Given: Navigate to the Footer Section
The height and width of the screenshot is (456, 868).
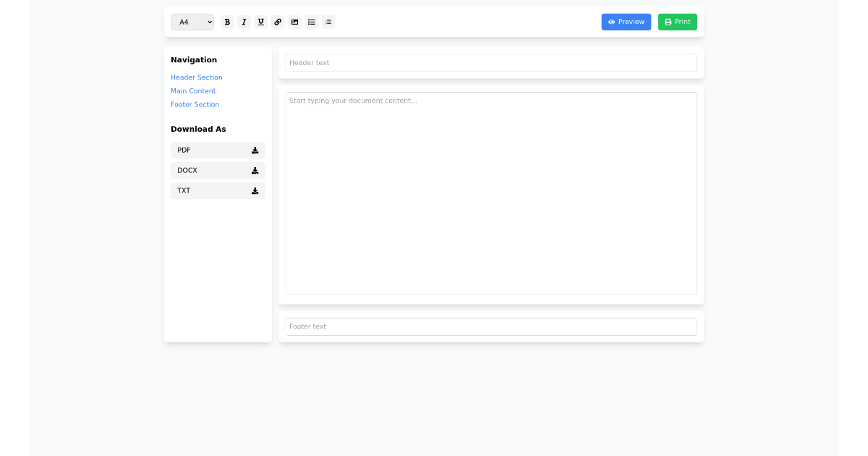Looking at the screenshot, I should (x=195, y=104).
